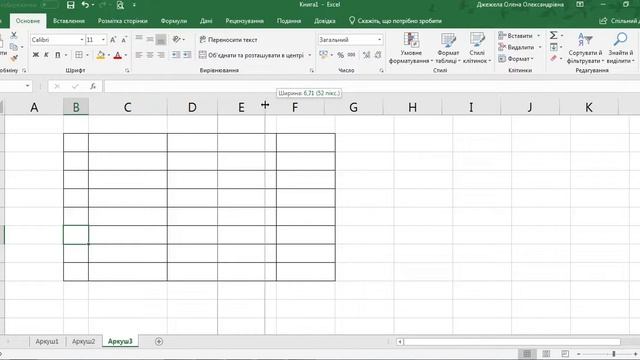Click the Increase Indent icon
Screen dimensions: 640x360
pyautogui.click(x=187, y=55)
